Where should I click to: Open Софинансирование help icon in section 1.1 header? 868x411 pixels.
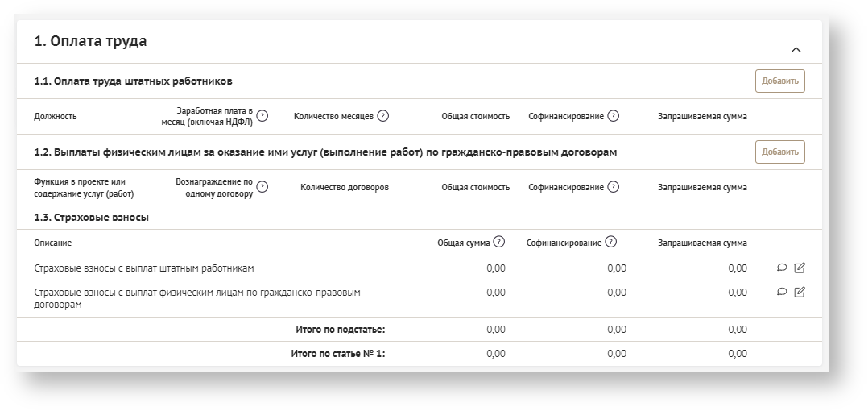point(613,116)
